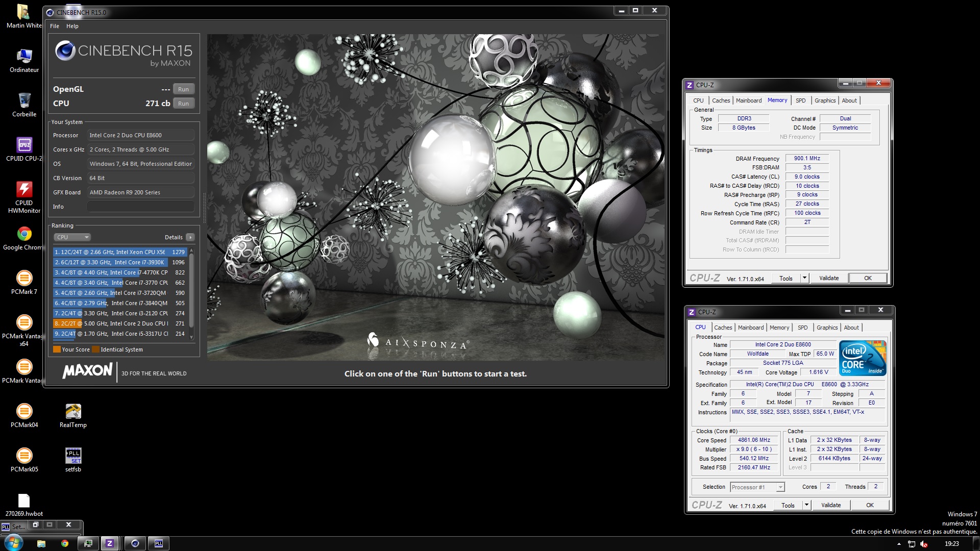
Task: Select ranking row Core i7-3930K
Action: pyautogui.click(x=120, y=262)
